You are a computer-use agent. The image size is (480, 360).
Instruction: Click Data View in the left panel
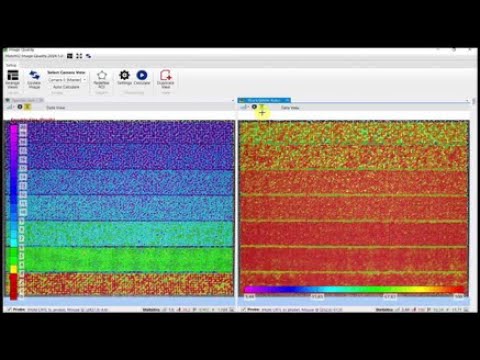click(x=55, y=108)
